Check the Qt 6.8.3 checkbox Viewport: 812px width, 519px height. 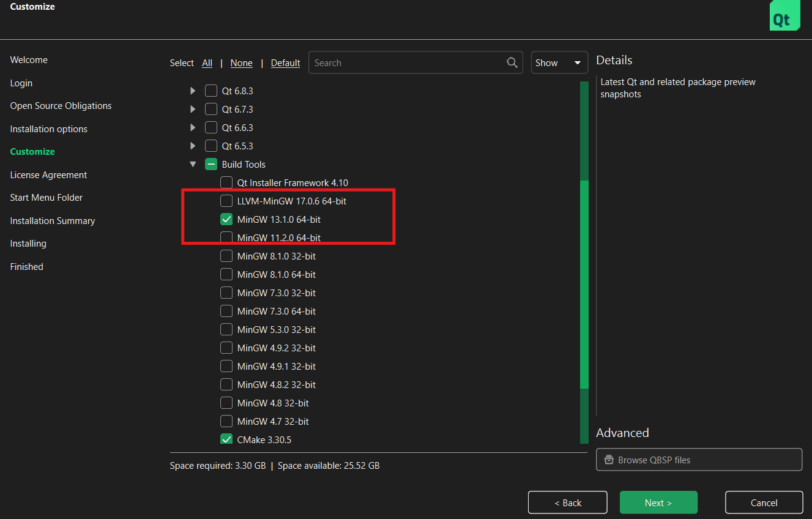pyautogui.click(x=211, y=91)
